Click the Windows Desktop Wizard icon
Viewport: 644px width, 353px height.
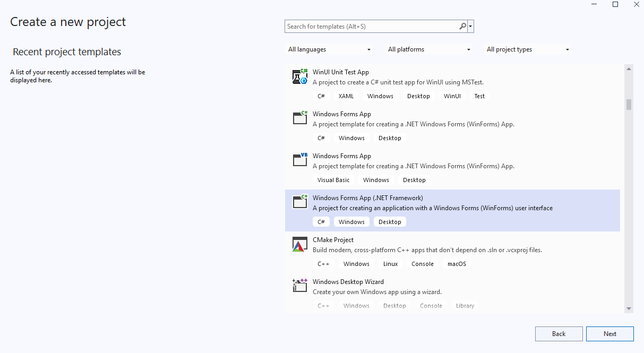click(300, 286)
